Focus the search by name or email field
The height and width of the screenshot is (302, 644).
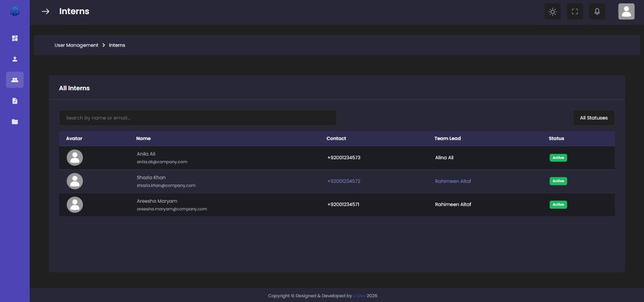pos(198,118)
